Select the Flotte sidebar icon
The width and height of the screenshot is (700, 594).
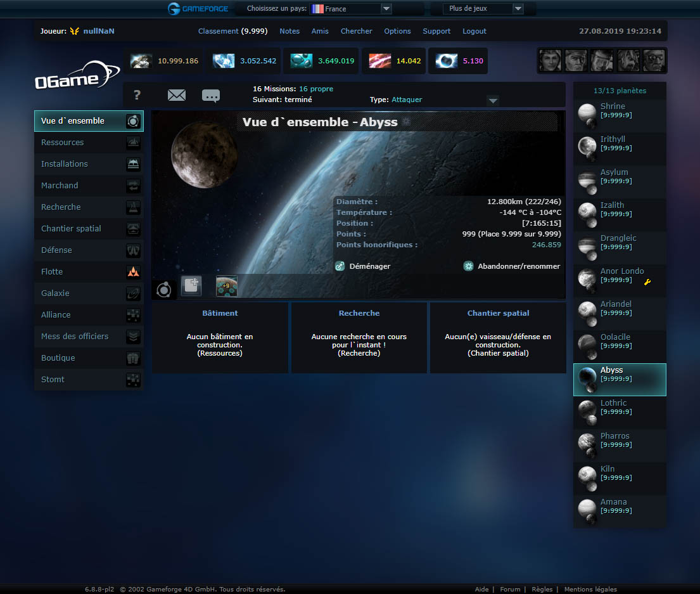133,271
